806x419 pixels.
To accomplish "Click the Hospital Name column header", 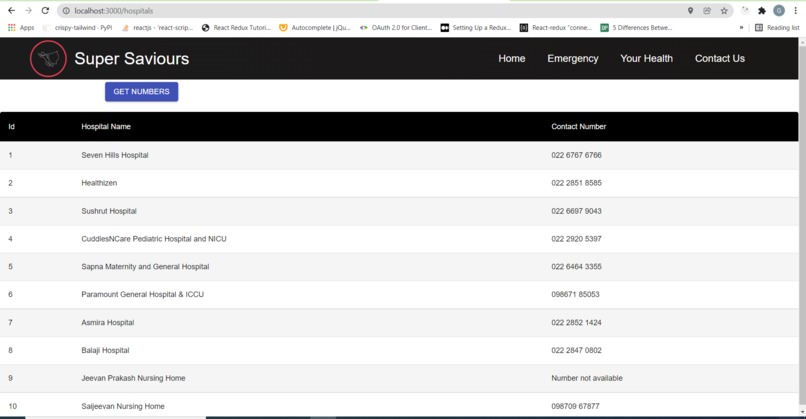I will (106, 126).
